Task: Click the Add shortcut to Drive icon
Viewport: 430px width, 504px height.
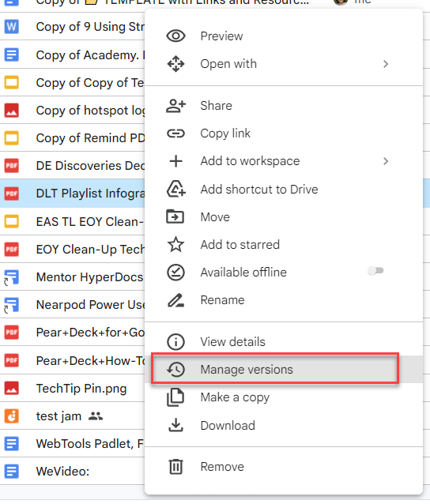Action: pyautogui.click(x=175, y=189)
